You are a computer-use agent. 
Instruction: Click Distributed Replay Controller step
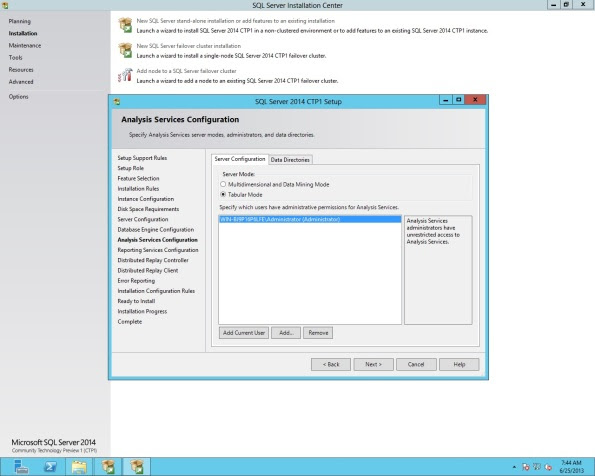[x=153, y=260]
